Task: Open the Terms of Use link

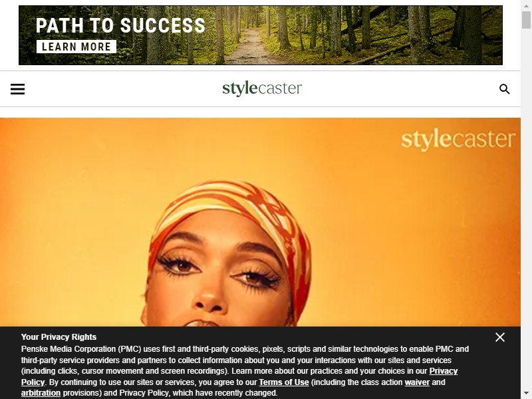Action: [x=284, y=382]
